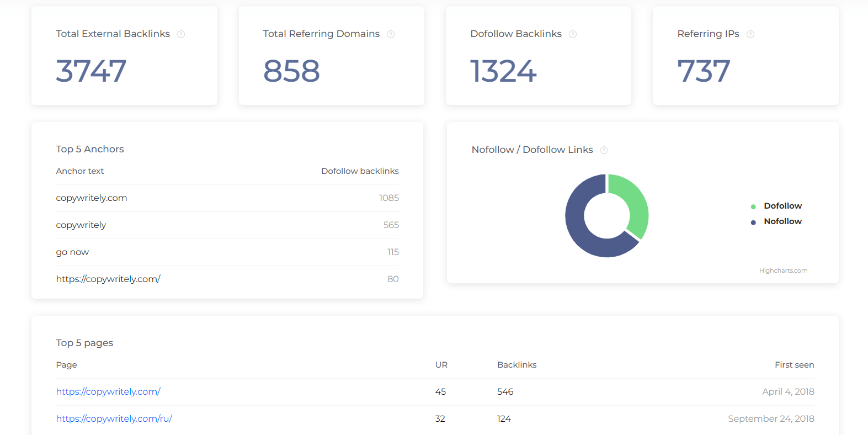This screenshot has height=435, width=868.
Task: Click the First seen column header
Action: [795, 365]
